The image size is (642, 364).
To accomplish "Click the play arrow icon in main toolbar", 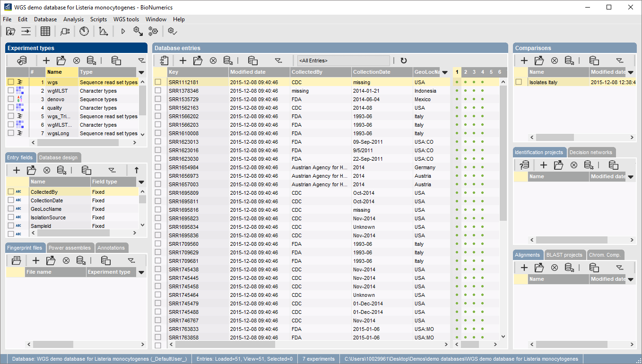I will click(x=123, y=31).
